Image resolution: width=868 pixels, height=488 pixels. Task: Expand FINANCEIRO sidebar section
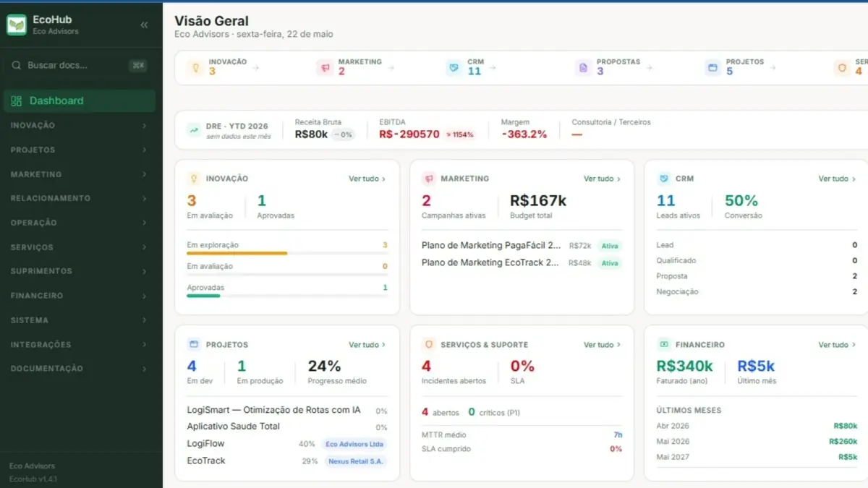coord(78,296)
